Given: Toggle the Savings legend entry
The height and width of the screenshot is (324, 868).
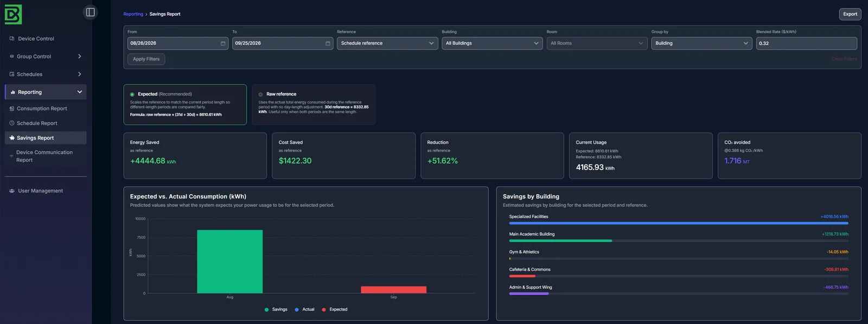Looking at the screenshot, I should click(276, 309).
